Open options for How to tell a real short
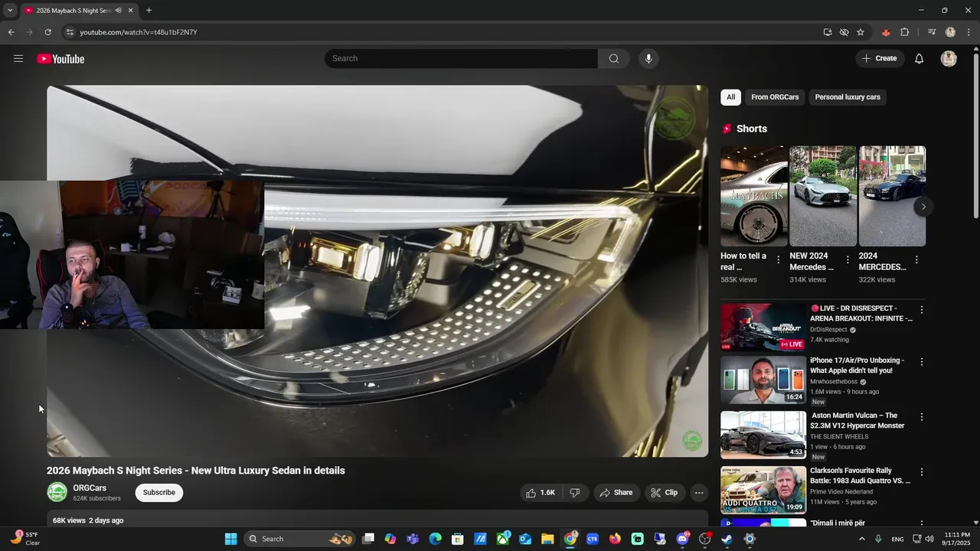 [779, 260]
